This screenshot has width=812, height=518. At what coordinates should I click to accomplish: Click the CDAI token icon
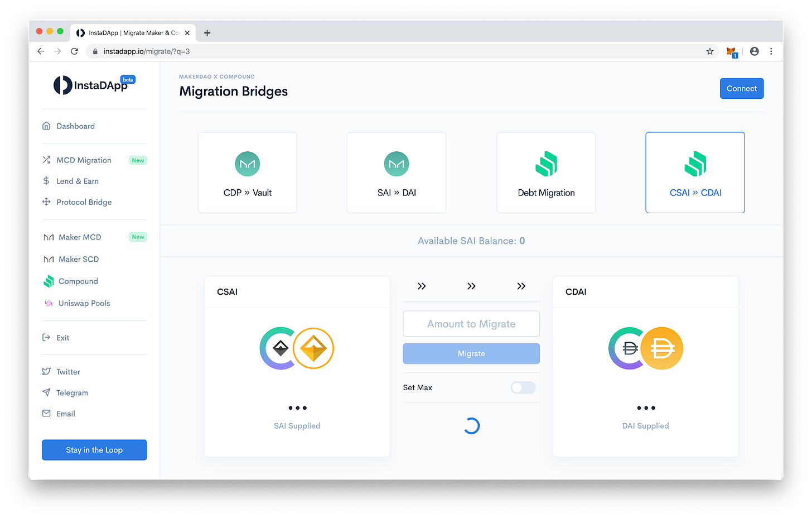(x=626, y=348)
